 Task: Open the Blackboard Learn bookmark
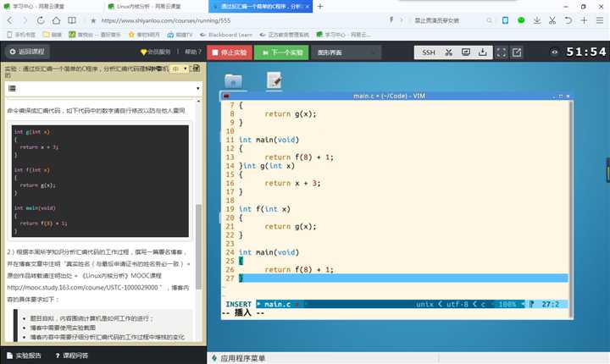(226, 35)
